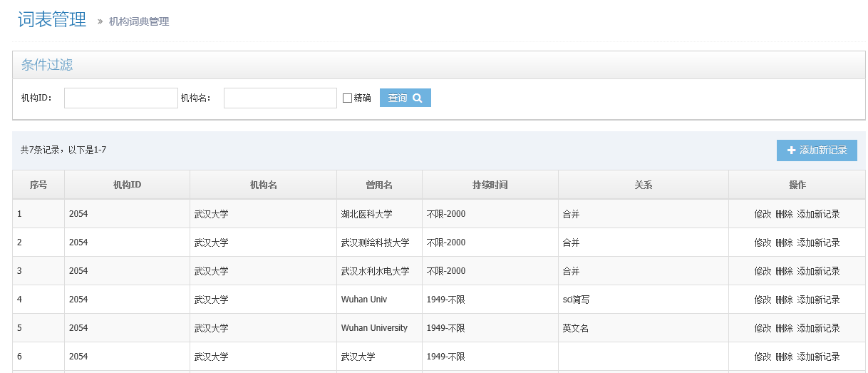Click 添加新记录 in row number 6
This screenshot has width=868, height=373.
(818, 357)
